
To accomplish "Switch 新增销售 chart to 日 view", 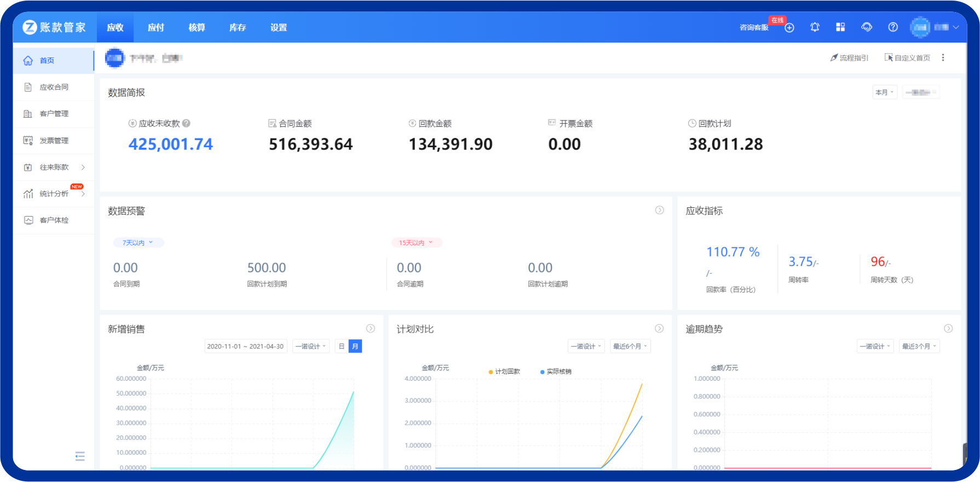I will pyautogui.click(x=342, y=346).
